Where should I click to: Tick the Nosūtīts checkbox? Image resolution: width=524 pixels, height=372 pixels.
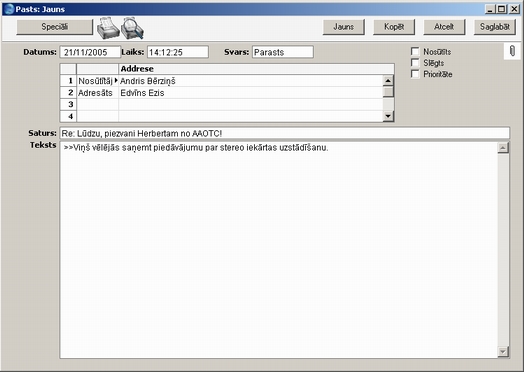click(415, 51)
